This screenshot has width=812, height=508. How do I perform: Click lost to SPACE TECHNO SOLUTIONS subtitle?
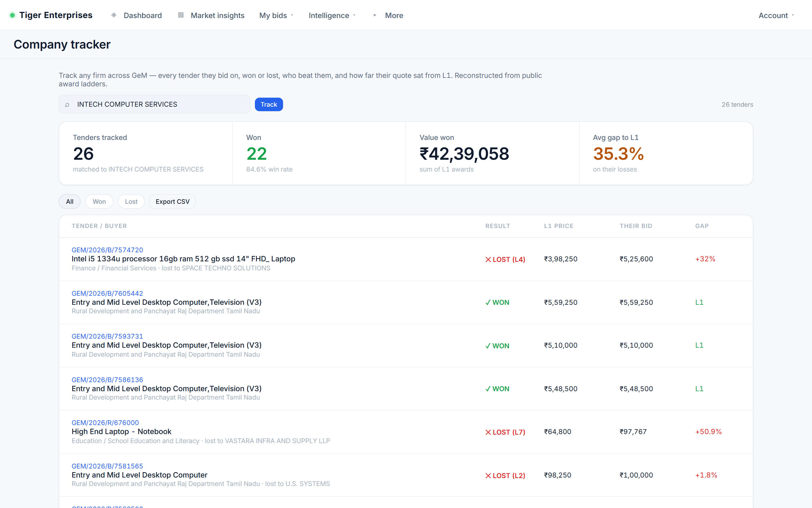pos(216,268)
